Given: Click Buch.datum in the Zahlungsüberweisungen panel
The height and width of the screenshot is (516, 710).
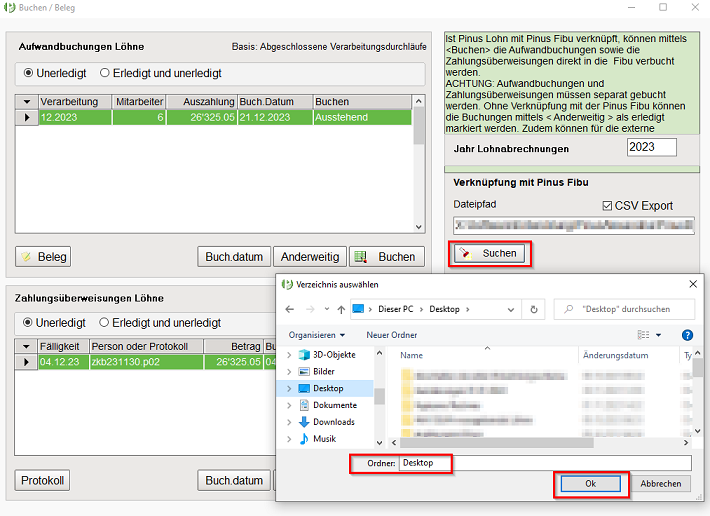Looking at the screenshot, I should tap(234, 480).
